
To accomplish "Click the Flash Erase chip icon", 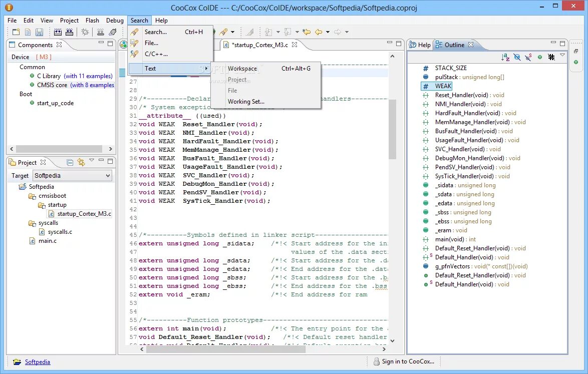I will click(113, 32).
